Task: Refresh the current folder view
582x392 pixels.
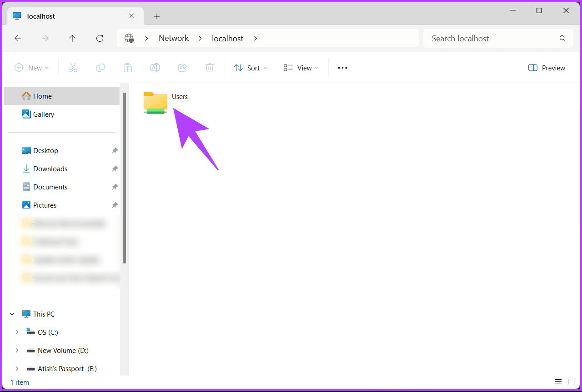Action: click(100, 39)
